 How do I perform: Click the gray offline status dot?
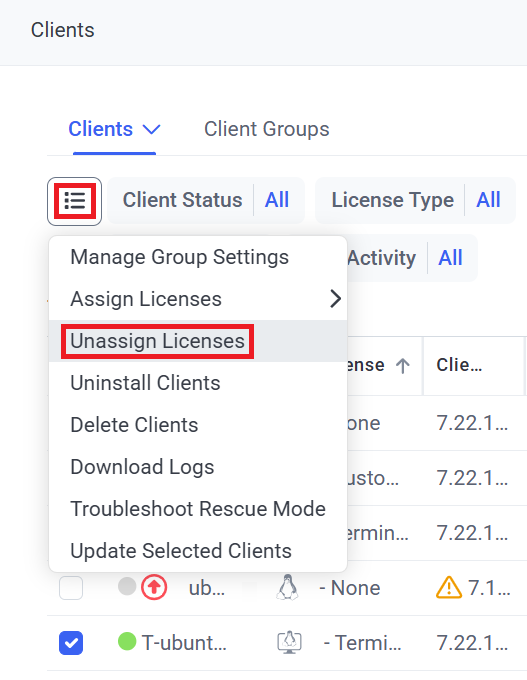click(x=127, y=586)
